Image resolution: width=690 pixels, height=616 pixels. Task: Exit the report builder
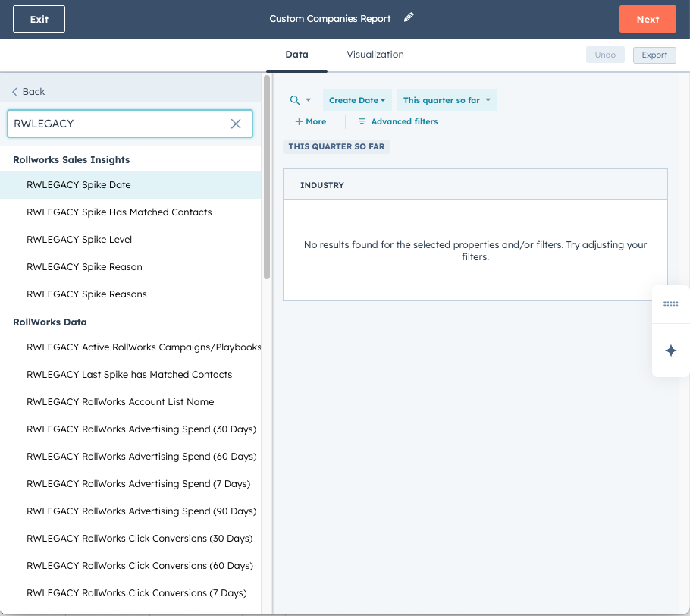(x=39, y=19)
